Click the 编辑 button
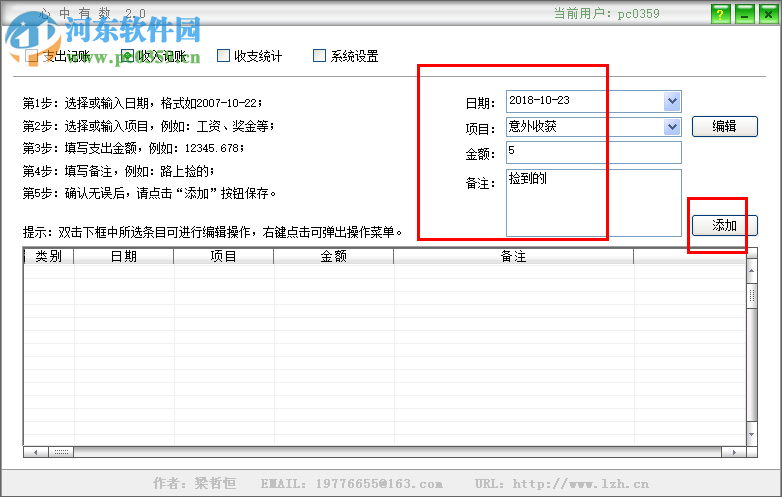Viewport: 782px width, 497px height. click(x=725, y=126)
